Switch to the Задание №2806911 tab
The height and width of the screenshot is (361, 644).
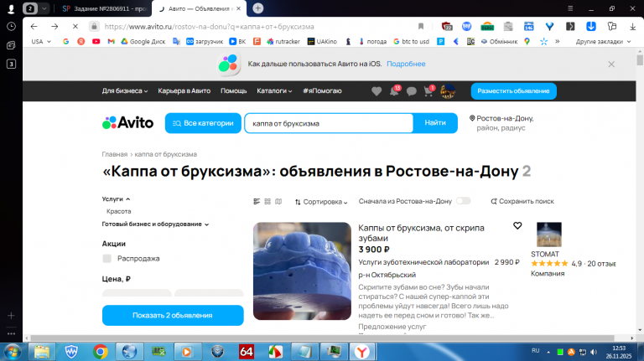(x=105, y=8)
